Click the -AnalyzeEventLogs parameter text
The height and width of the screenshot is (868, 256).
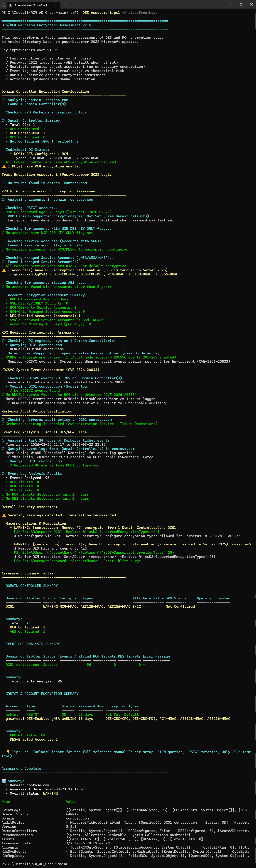point(140,13)
